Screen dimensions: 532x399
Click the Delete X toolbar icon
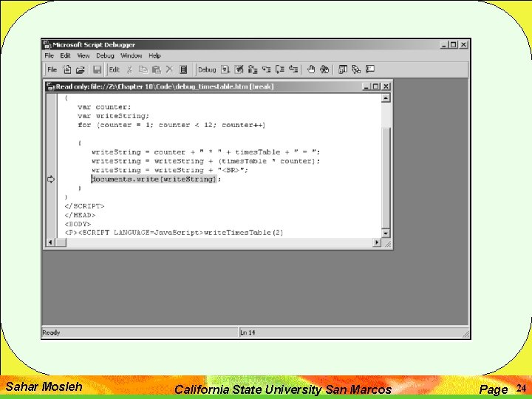169,69
